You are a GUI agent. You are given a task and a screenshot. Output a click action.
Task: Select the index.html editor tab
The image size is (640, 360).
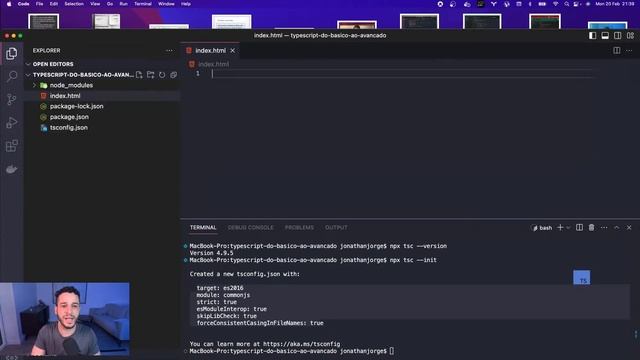pyautogui.click(x=210, y=51)
